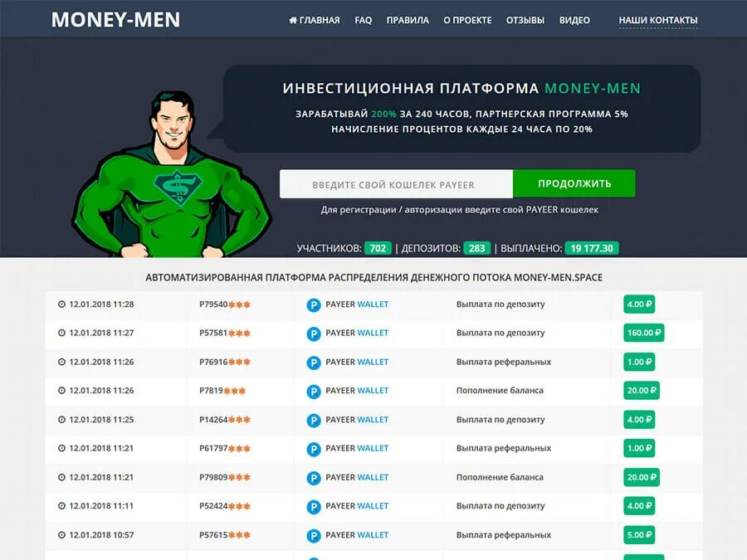Click wallet ID P79809
The width and height of the screenshot is (747, 560).
click(x=225, y=477)
